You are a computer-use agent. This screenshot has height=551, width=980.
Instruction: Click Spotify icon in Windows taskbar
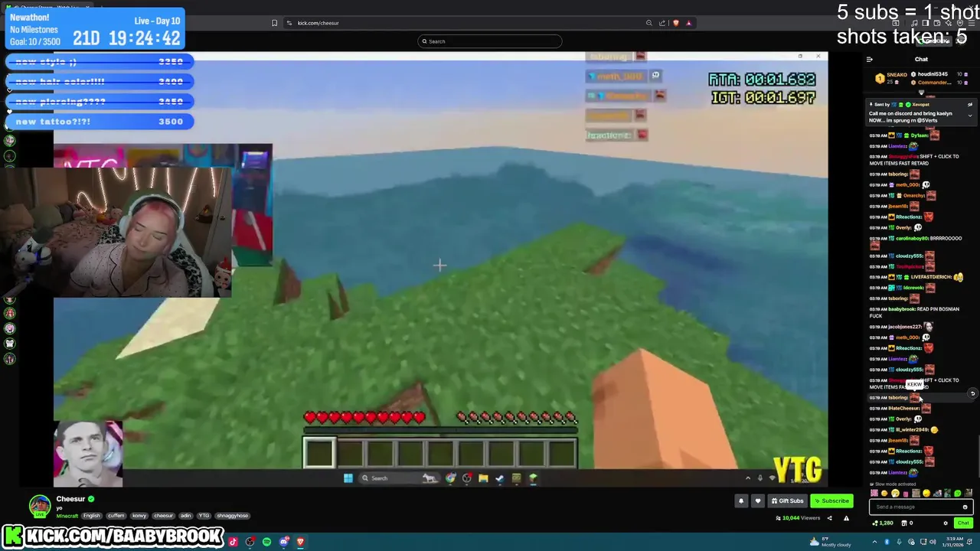click(x=266, y=542)
